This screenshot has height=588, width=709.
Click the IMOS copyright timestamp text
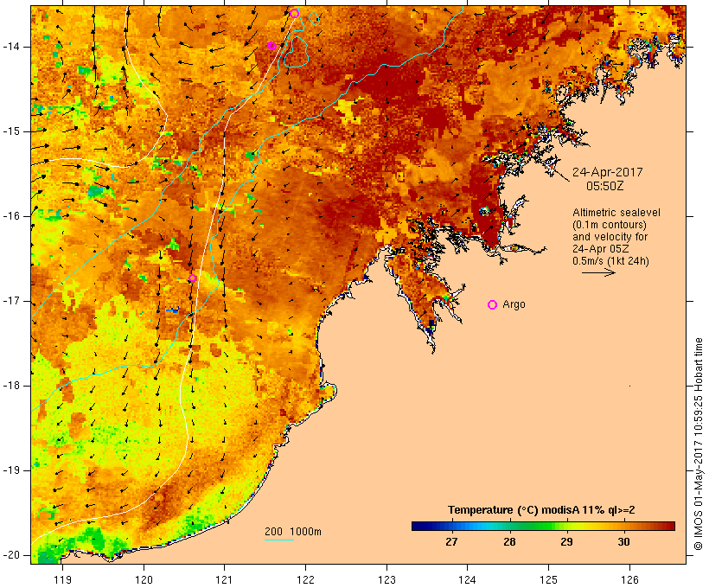699,444
